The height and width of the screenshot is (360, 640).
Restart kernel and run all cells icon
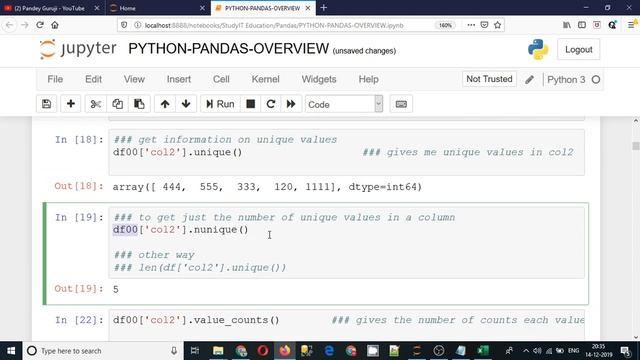pyautogui.click(x=291, y=104)
